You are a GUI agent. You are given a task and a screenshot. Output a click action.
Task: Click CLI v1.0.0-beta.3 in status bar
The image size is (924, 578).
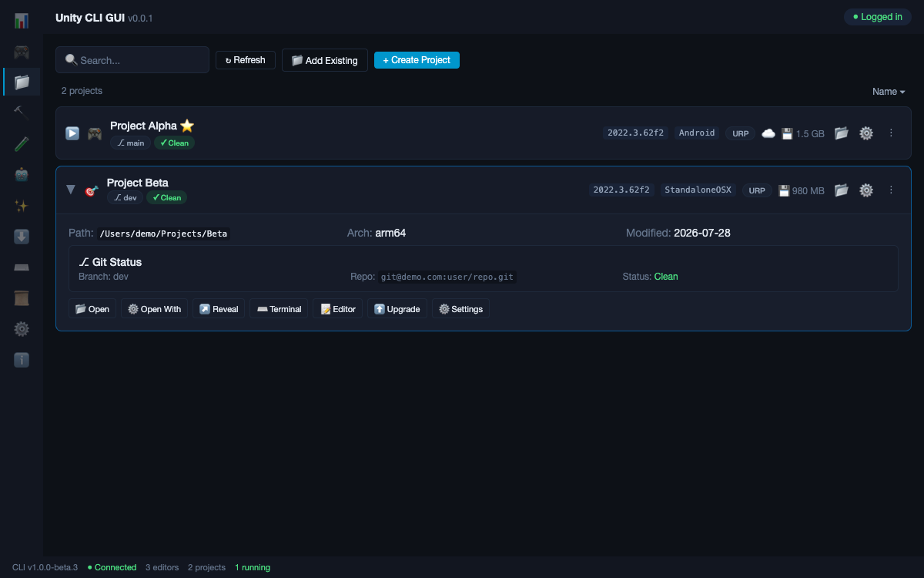[45, 567]
